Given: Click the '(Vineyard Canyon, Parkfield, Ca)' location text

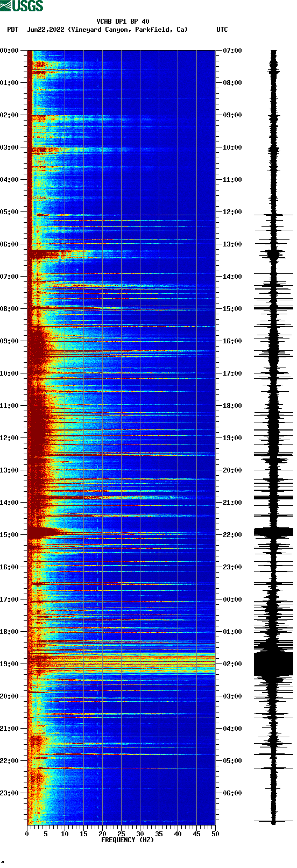Looking at the screenshot, I should tap(128, 30).
